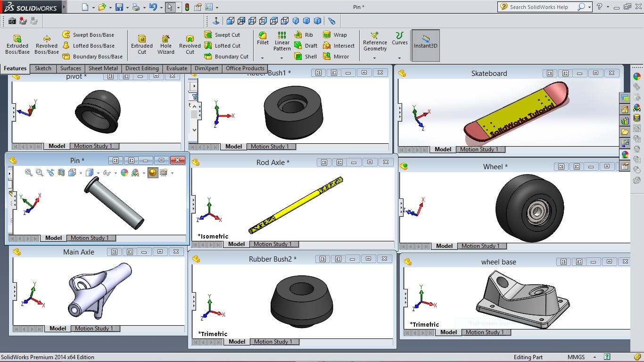
Task: Click the status bar help question icon
Action: click(607, 357)
